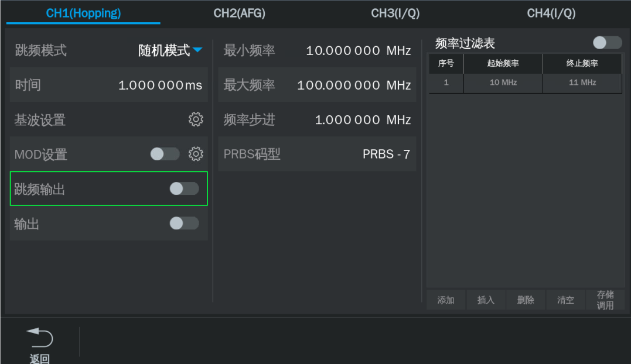Open the 存储调用 button
The width and height of the screenshot is (631, 364).
605,300
